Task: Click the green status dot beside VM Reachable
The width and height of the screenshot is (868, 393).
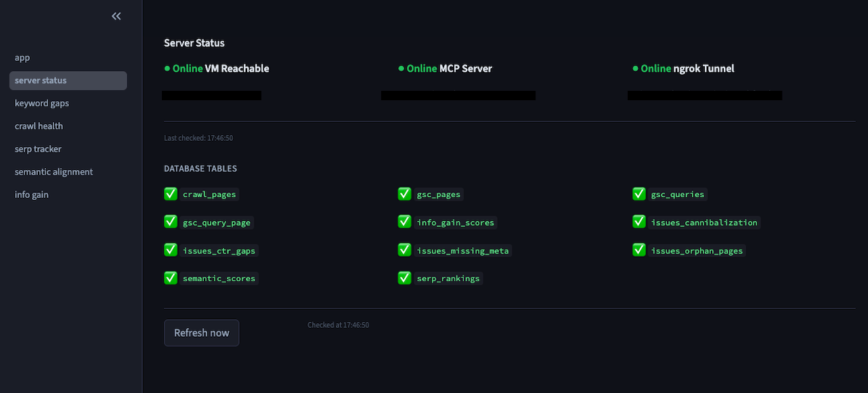Action: [x=166, y=68]
